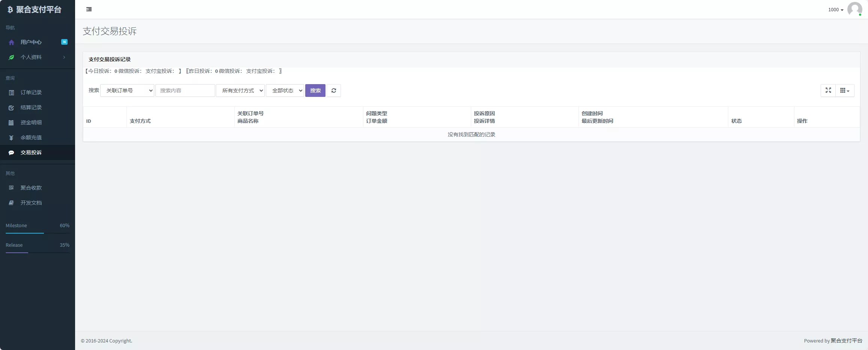This screenshot has height=350, width=868.
Task: Open 用户中心 menu item
Action: (38, 42)
